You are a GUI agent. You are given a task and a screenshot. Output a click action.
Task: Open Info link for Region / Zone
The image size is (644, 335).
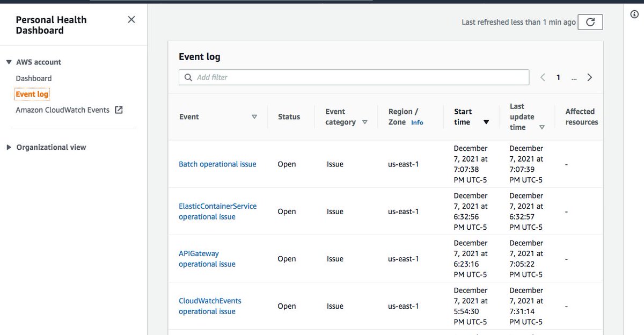coord(417,122)
